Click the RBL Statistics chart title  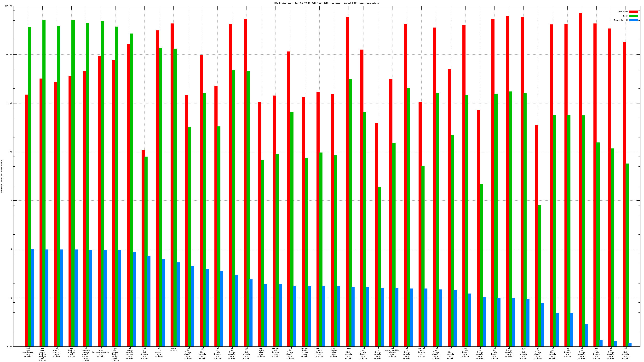click(x=326, y=3)
